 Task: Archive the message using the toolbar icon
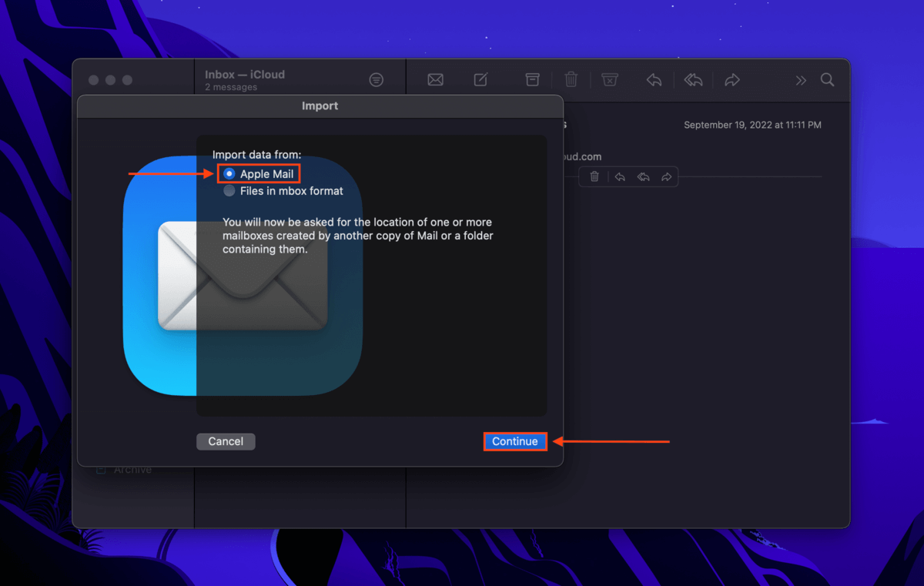(532, 80)
